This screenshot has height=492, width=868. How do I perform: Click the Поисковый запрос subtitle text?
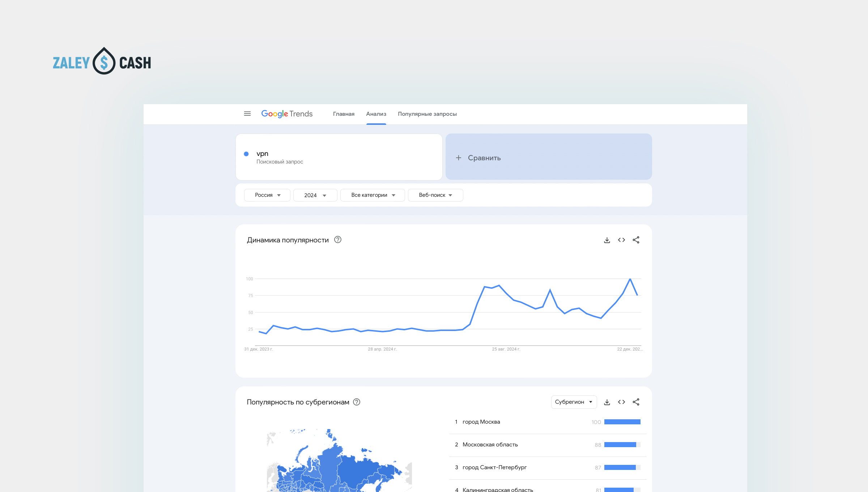(x=280, y=162)
